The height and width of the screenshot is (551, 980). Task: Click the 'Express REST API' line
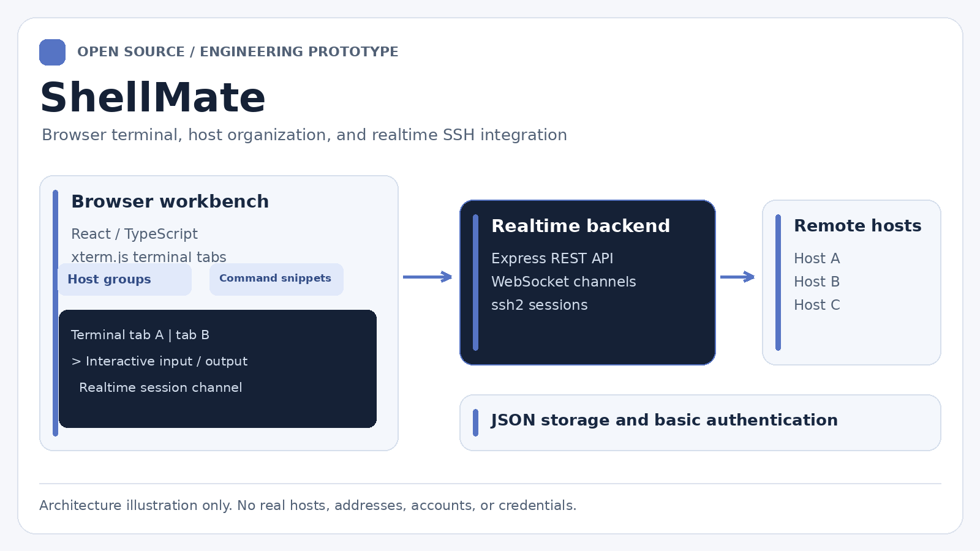[x=552, y=258]
